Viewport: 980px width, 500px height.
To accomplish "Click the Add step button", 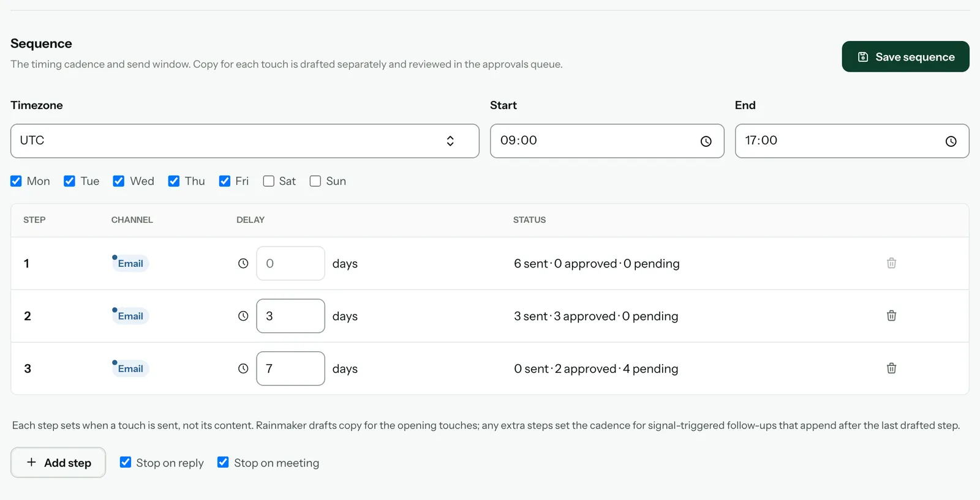I will click(58, 463).
